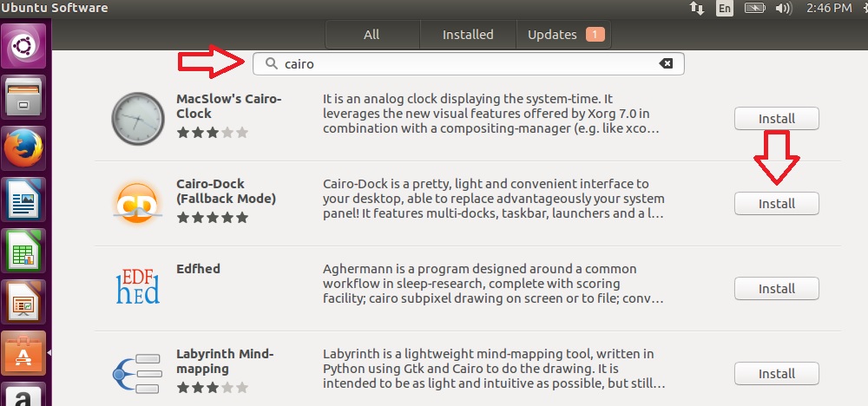Select the Cairo-Dock app icon
The image size is (868, 406).
click(138, 203)
